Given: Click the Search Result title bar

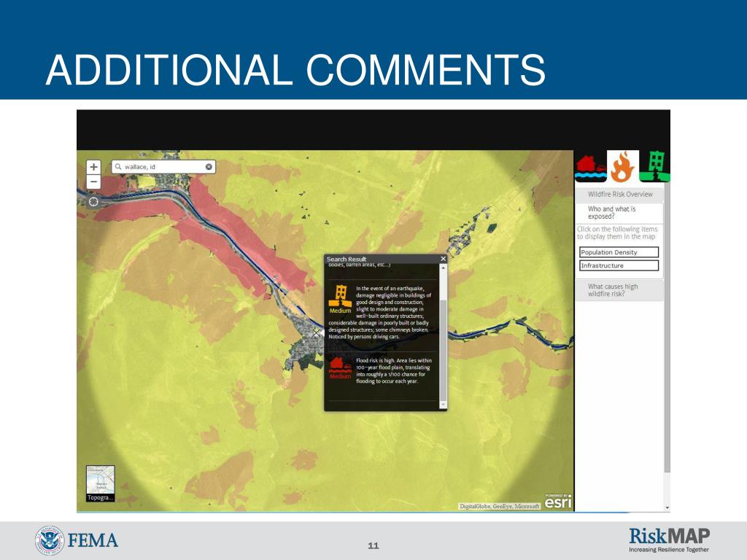Looking at the screenshot, I should tap(382, 259).
